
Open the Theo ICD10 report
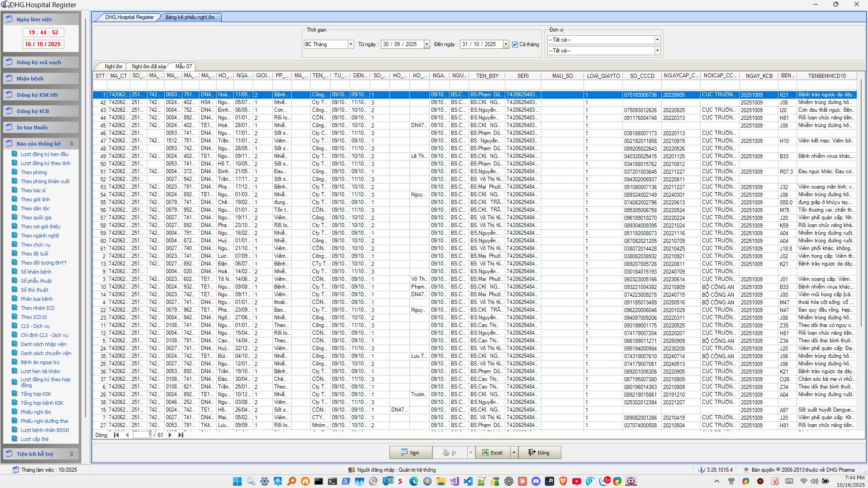coord(34,317)
